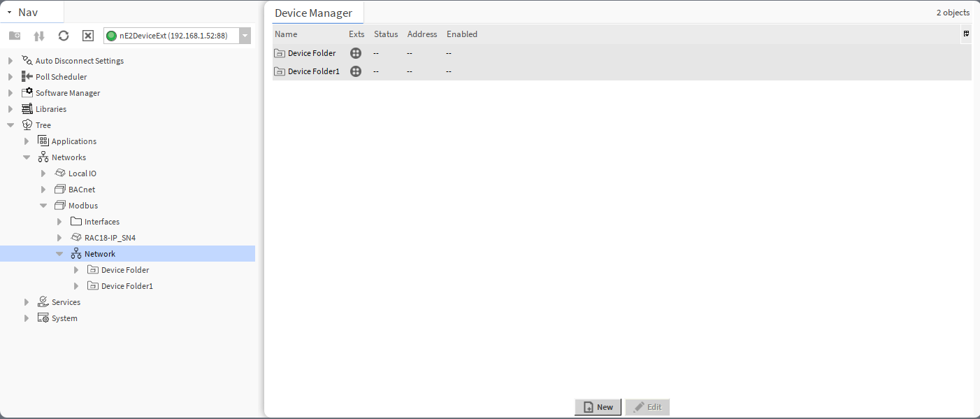
Task: Select Device Folder1 row in Device Manager
Action: (314, 71)
